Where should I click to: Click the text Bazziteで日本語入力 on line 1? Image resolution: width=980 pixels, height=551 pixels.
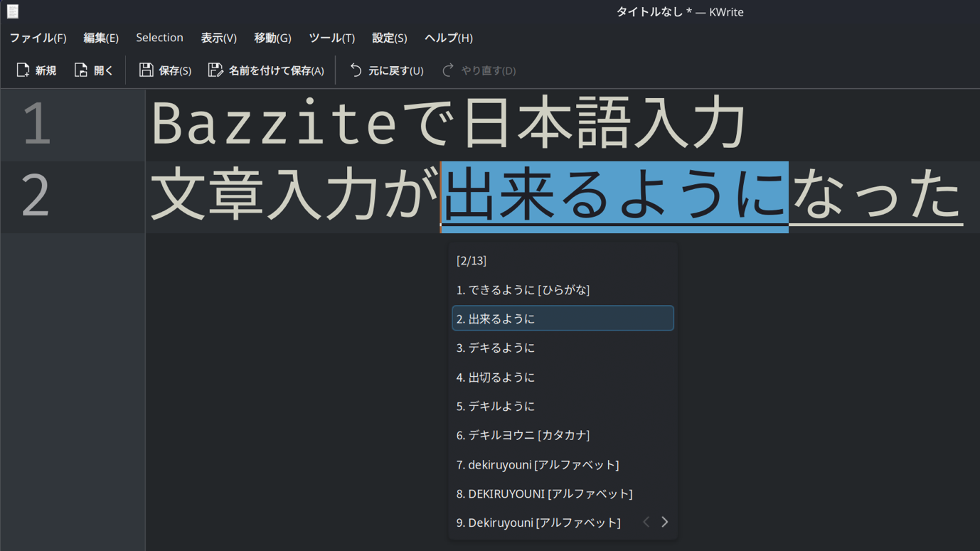pyautogui.click(x=448, y=123)
